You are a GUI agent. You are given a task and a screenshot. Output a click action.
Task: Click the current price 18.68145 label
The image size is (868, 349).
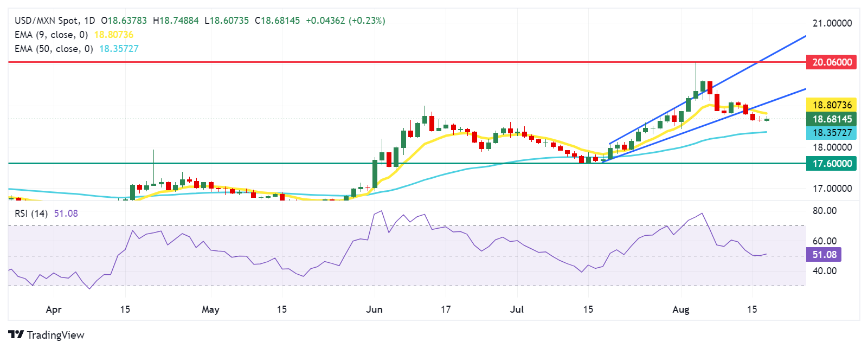832,119
